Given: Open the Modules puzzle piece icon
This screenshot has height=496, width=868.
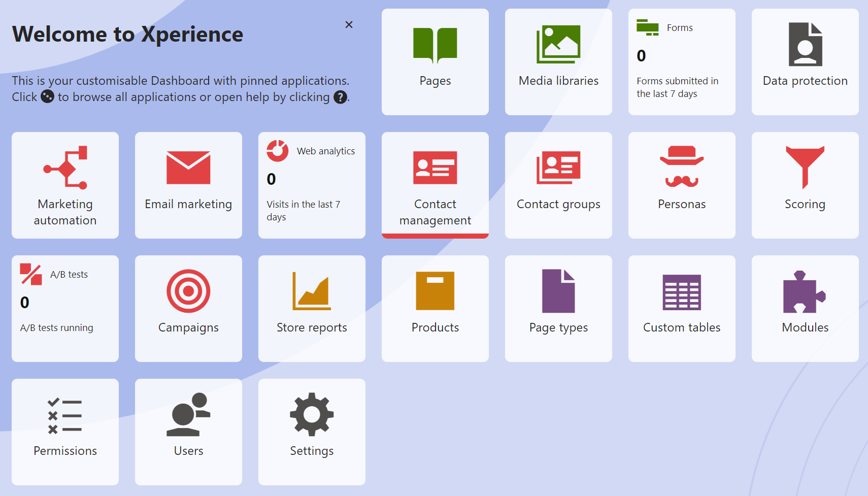Looking at the screenshot, I should click(x=805, y=292).
